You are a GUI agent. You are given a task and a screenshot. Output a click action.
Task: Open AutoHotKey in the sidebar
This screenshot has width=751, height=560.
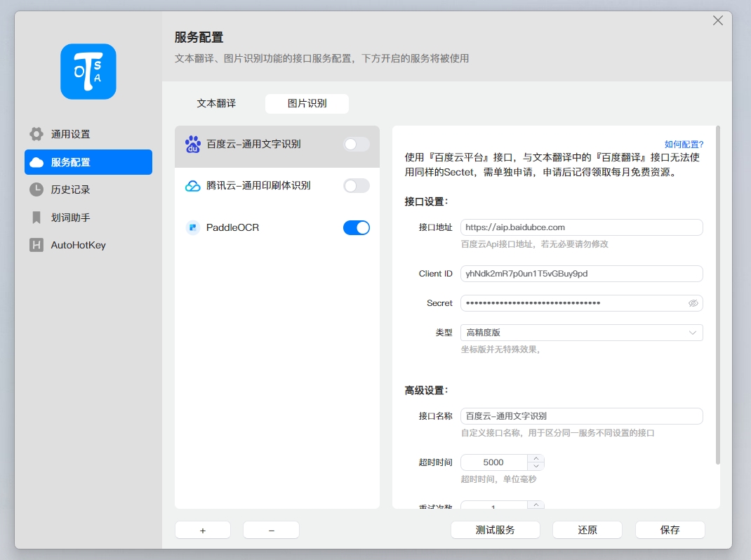pyautogui.click(x=88, y=245)
